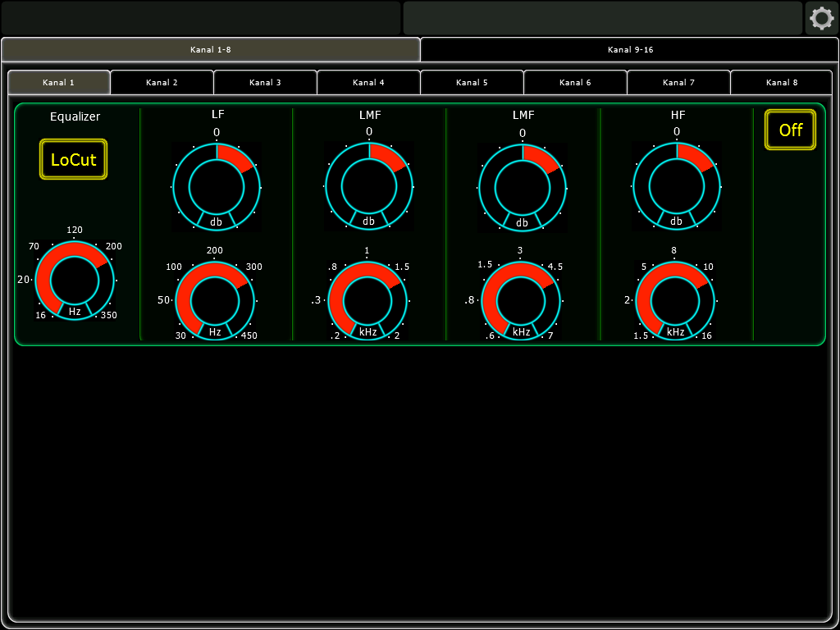This screenshot has height=630, width=840.
Task: Open settings with the gear icon
Action: pyautogui.click(x=820, y=18)
